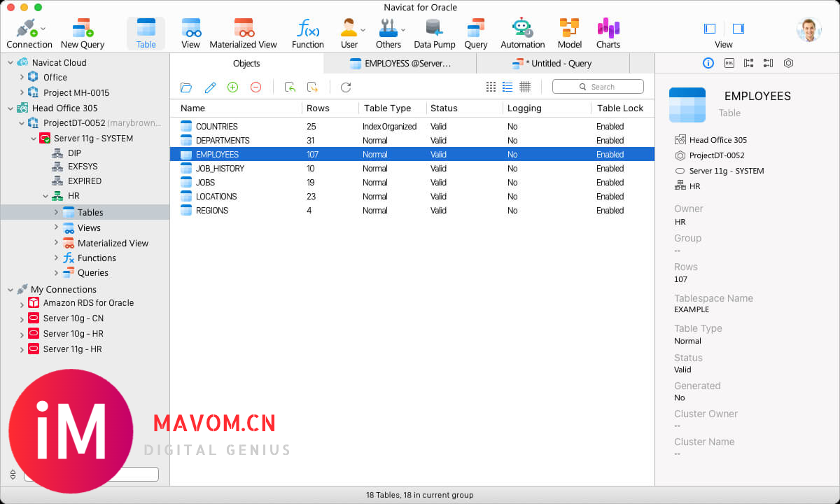Viewport: 840px width, 504px height.
Task: Open the Function objects toolbar icon
Action: tap(308, 33)
